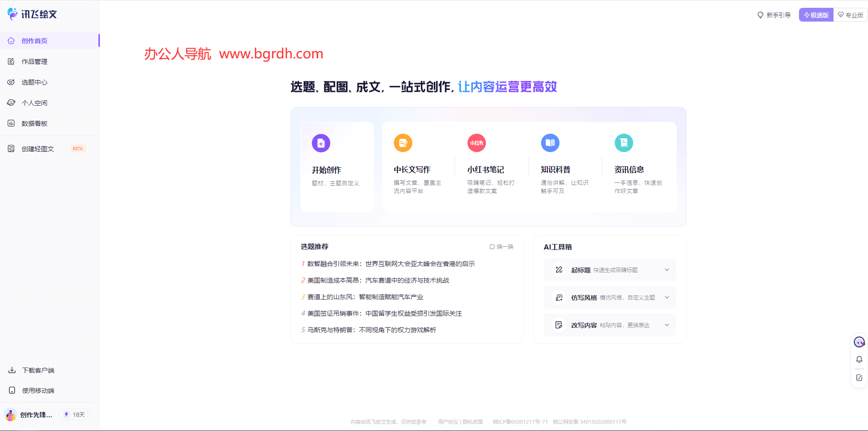Open the 知识科普 science writing tool
Viewport: 868px width, 431px height.
pyautogui.click(x=550, y=143)
